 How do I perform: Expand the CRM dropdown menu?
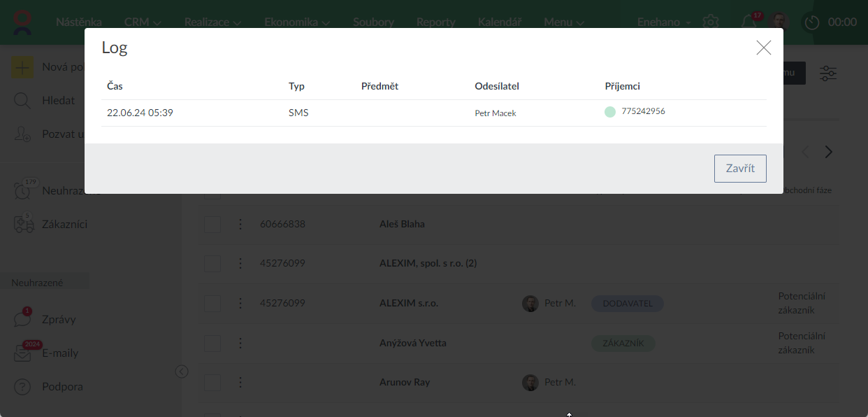pyautogui.click(x=143, y=22)
